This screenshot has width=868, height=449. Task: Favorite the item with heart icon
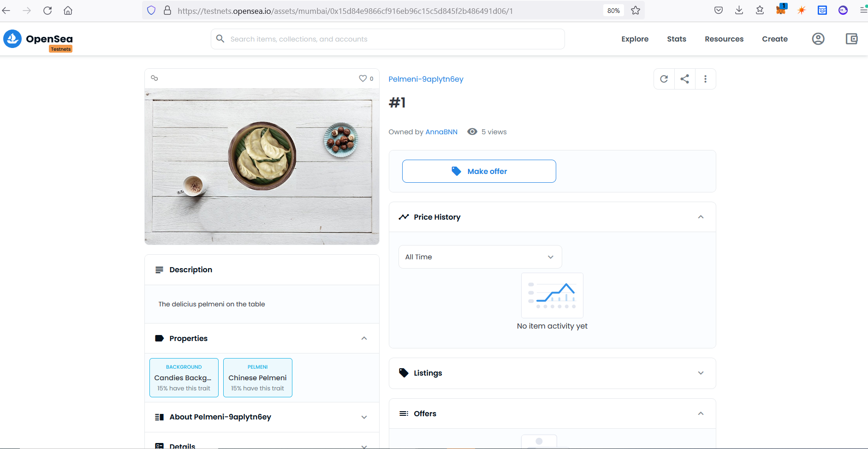pos(363,78)
